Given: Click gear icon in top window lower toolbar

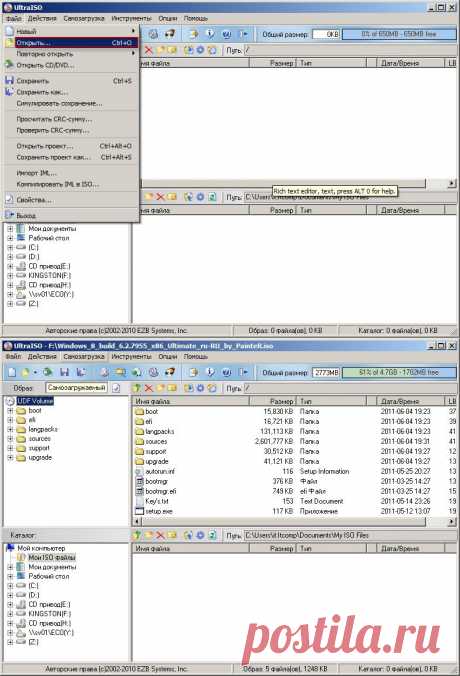Looking at the screenshot, I should pyautogui.click(x=200, y=197).
